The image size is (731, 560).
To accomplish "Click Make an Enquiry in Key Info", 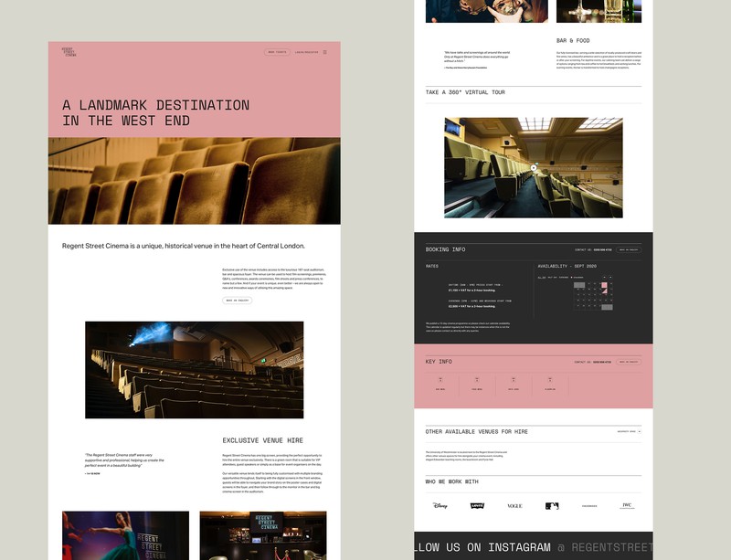I will [x=629, y=362].
